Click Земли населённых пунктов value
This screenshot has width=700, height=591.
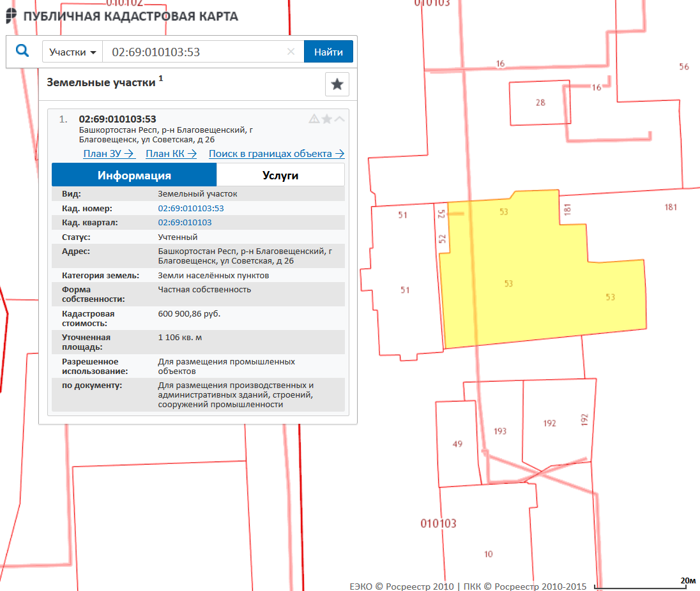tap(213, 276)
